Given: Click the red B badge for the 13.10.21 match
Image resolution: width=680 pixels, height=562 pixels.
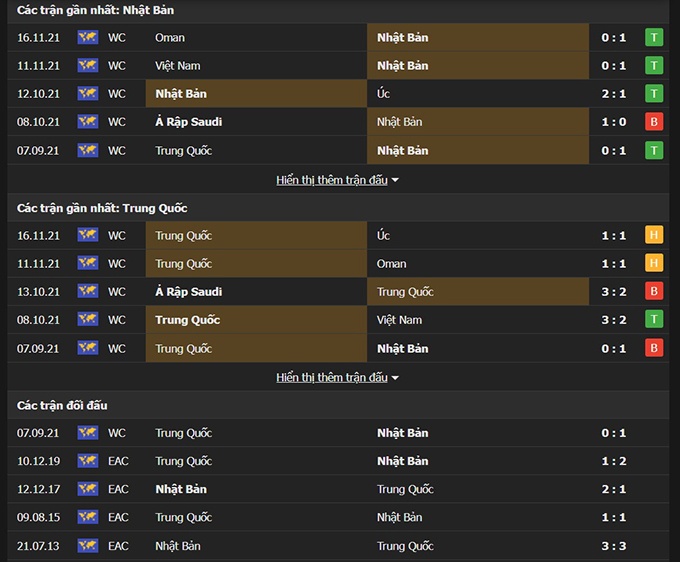Looking at the screenshot, I should pyautogui.click(x=654, y=292).
